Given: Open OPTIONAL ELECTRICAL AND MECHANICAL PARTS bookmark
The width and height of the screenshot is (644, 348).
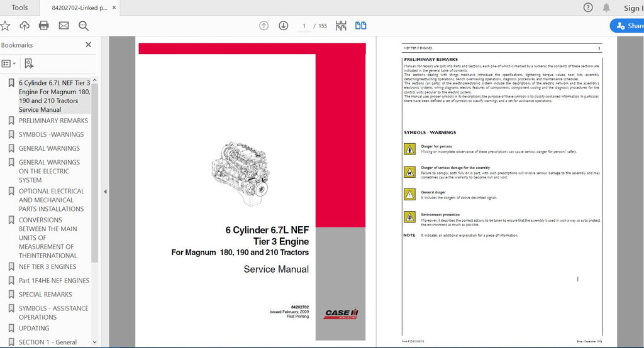Looking at the screenshot, I should tap(52, 200).
